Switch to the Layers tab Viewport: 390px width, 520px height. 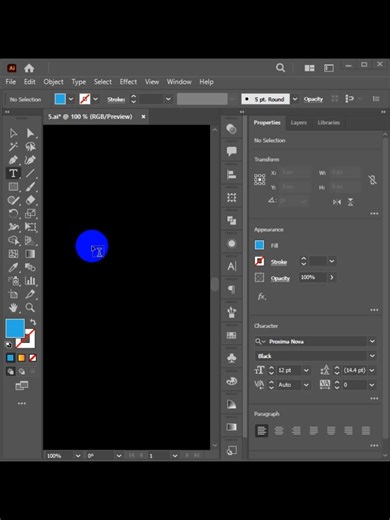pos(299,123)
